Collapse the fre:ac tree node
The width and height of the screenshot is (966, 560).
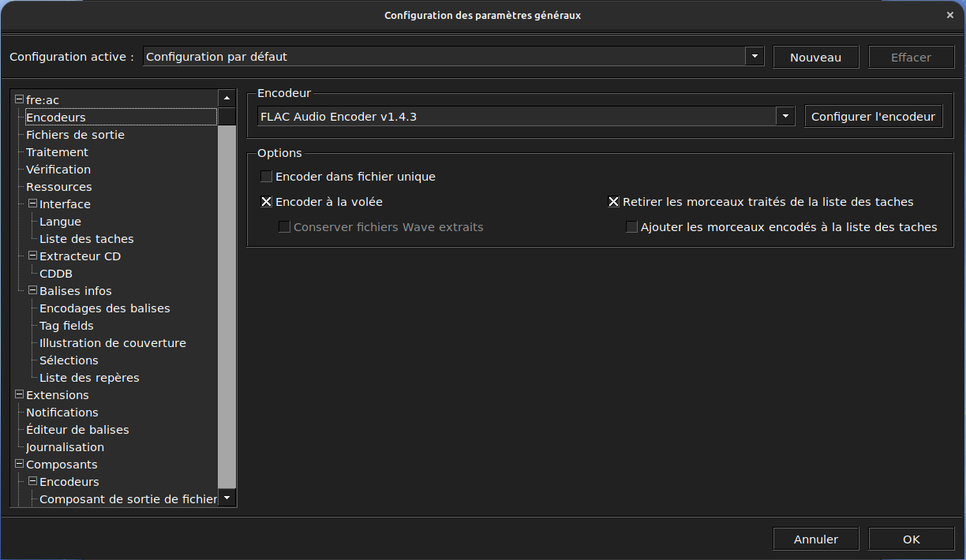pos(19,99)
